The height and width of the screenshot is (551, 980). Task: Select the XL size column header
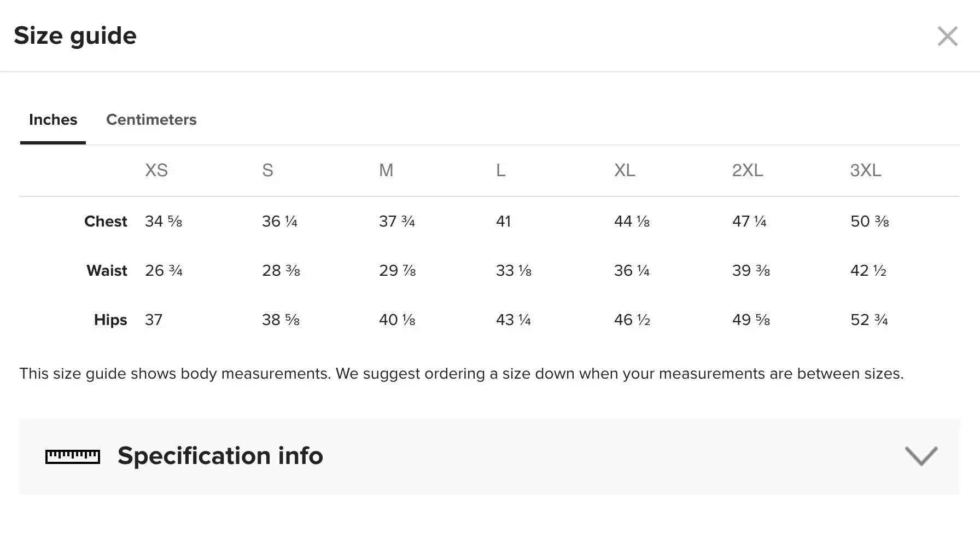coord(625,171)
